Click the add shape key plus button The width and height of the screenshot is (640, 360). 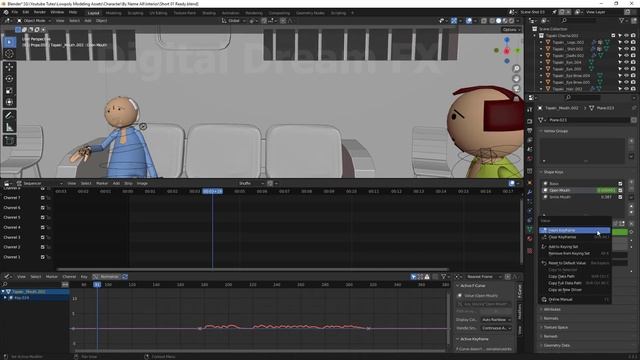tap(631, 182)
